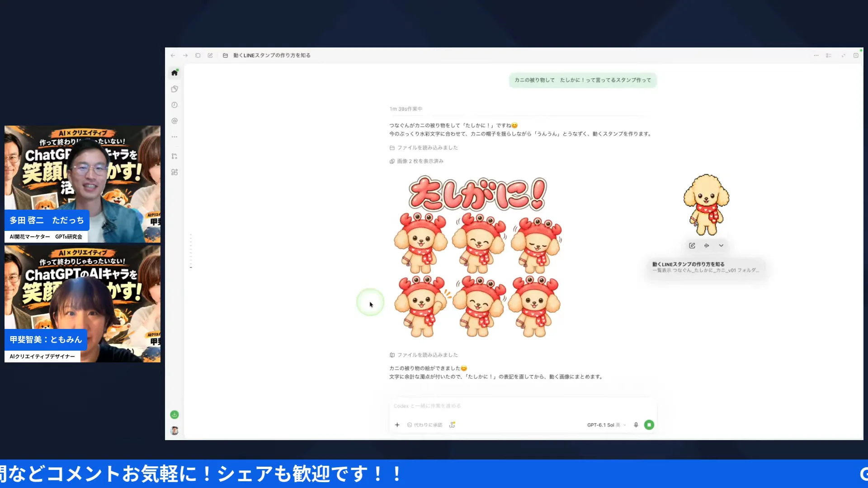Open the user avatar at sidebar bottom
Viewport: 868px width, 488px height.
point(175,431)
